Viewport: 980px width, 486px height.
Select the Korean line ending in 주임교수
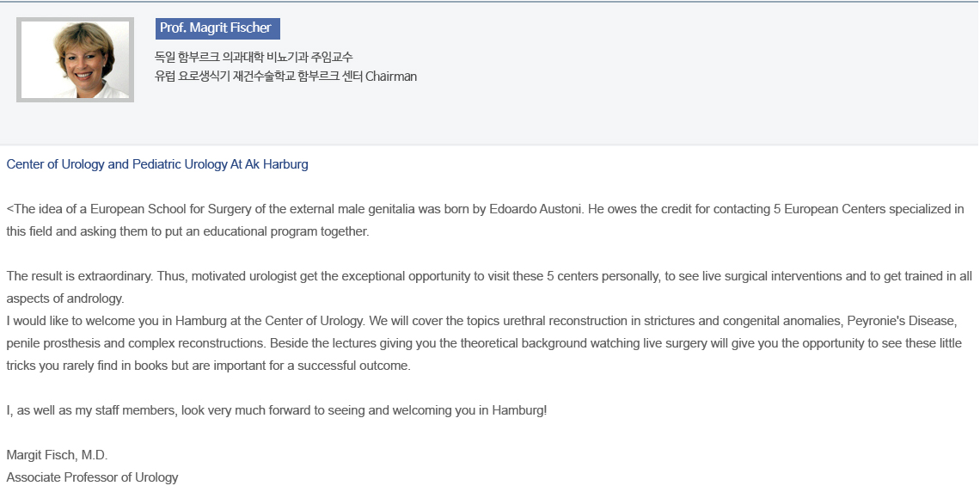tap(254, 57)
